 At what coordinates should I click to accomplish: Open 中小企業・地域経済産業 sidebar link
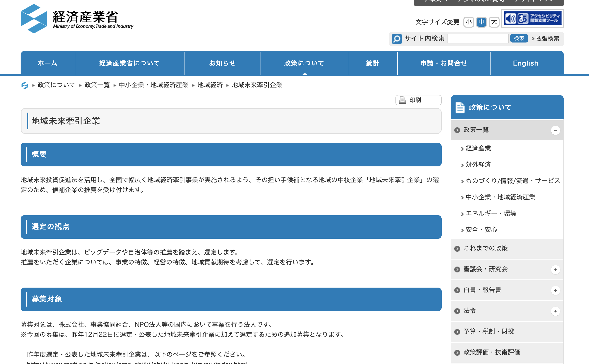[x=500, y=197]
